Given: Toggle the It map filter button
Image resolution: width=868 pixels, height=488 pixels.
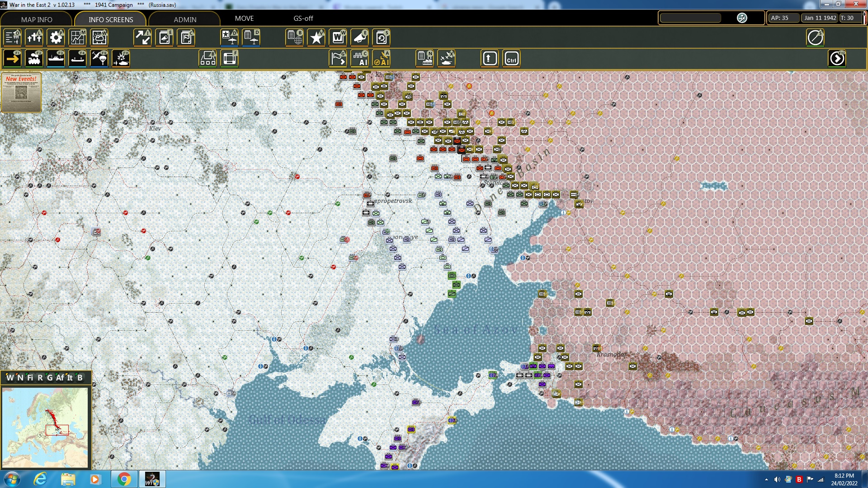Looking at the screenshot, I should point(70,378).
